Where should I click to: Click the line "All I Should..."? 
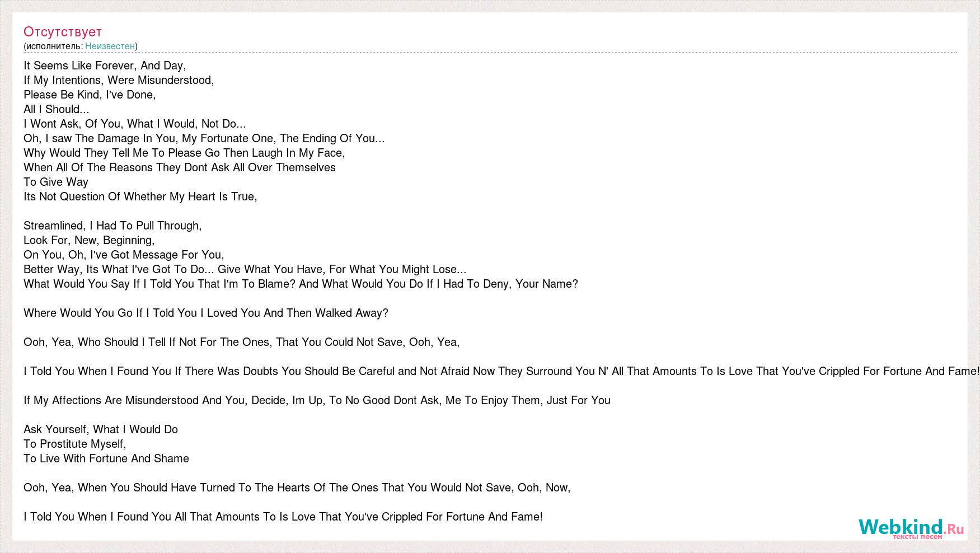[x=57, y=109]
